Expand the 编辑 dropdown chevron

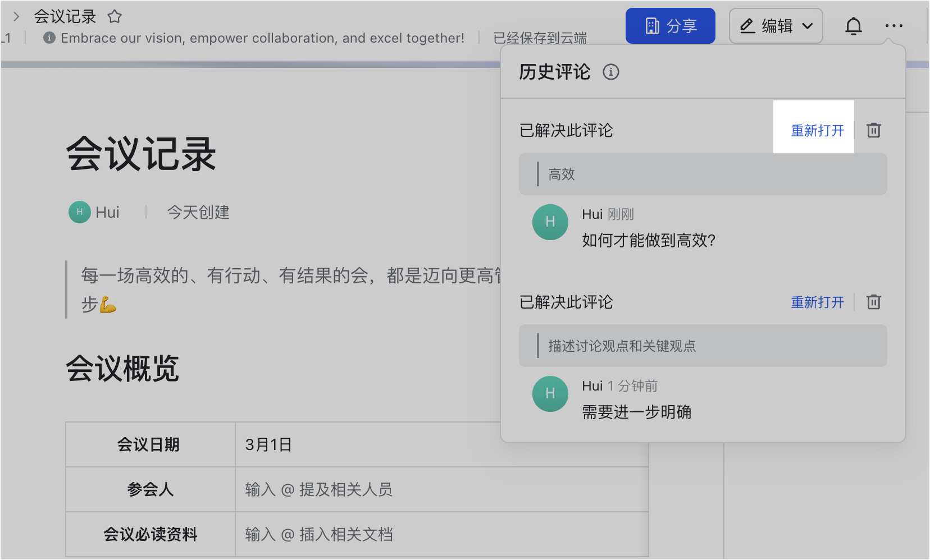809,26
